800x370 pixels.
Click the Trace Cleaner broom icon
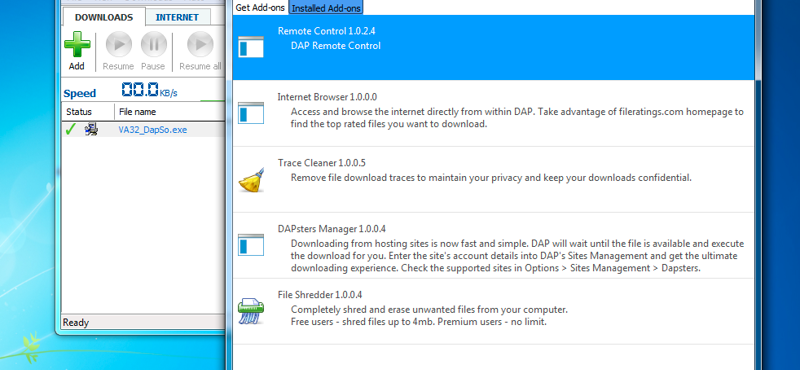click(x=251, y=180)
